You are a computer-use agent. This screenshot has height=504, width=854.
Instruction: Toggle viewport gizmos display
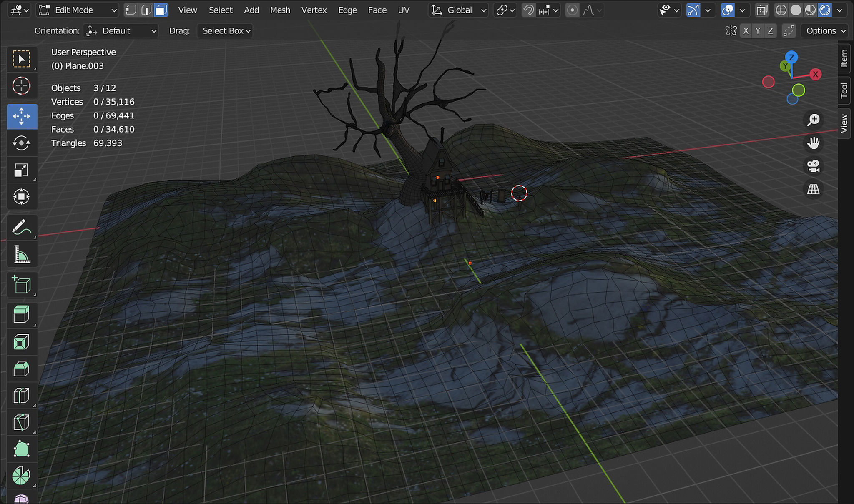(x=693, y=10)
